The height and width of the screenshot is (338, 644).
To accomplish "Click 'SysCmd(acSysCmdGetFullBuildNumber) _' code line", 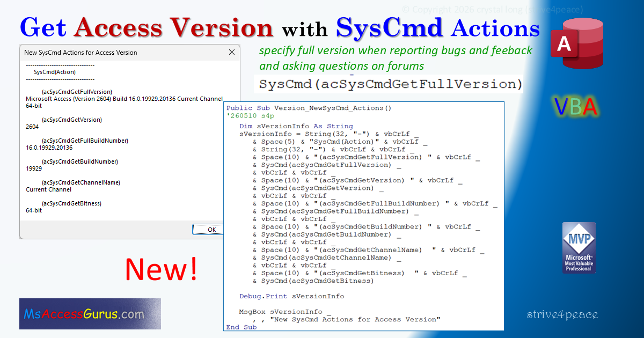I will [x=335, y=211].
